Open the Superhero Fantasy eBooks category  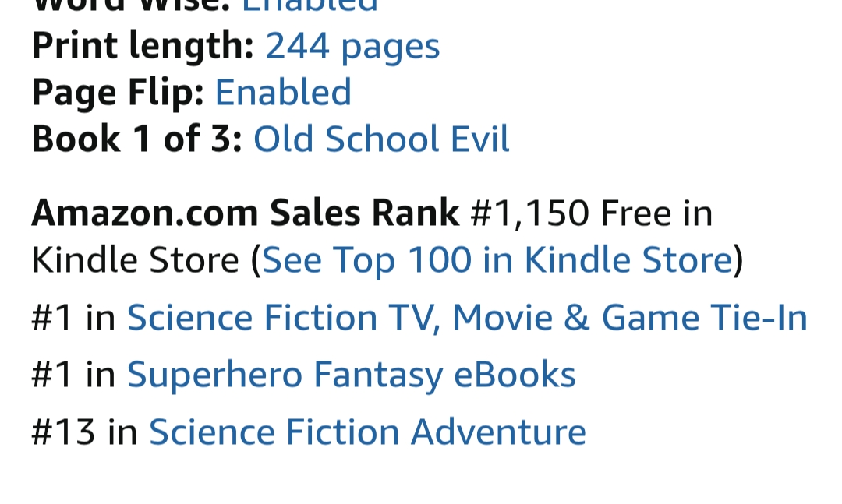pos(351,375)
